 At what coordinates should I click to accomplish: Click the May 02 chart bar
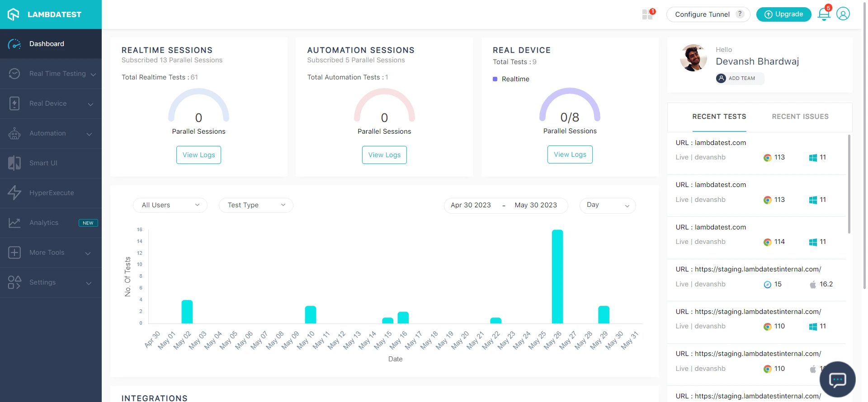[187, 312]
